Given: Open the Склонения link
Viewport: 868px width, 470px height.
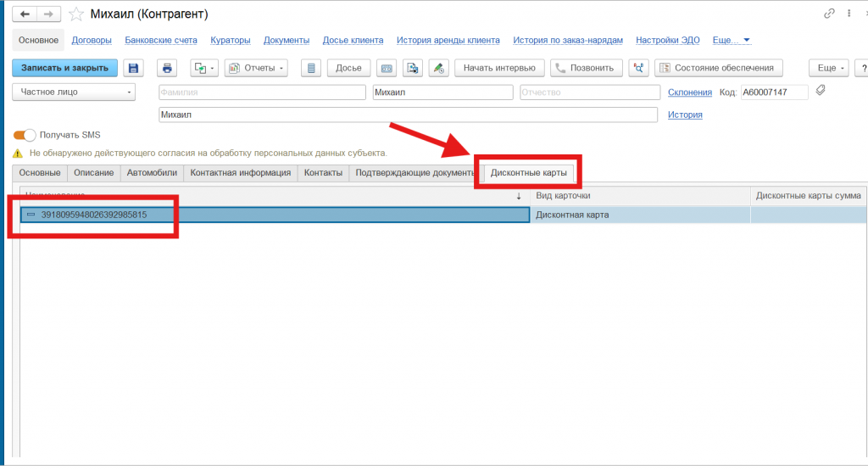Looking at the screenshot, I should tap(690, 92).
